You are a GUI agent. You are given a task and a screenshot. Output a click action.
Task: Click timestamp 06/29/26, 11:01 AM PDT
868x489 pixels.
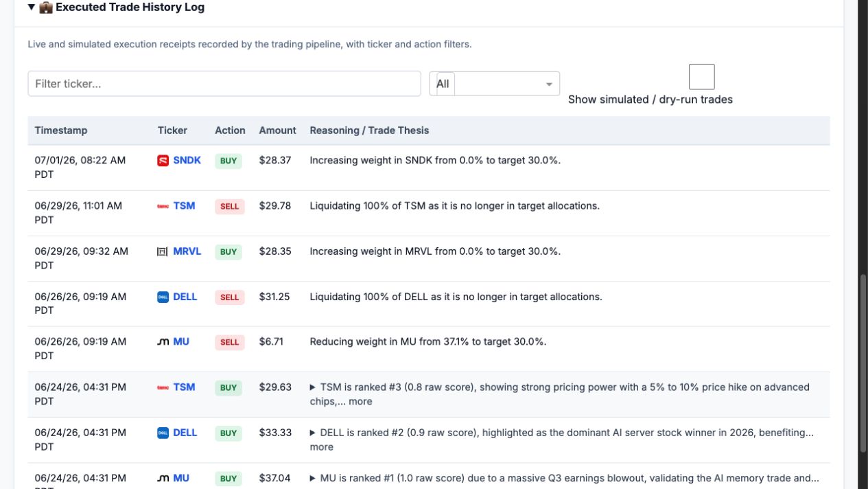[x=78, y=213]
